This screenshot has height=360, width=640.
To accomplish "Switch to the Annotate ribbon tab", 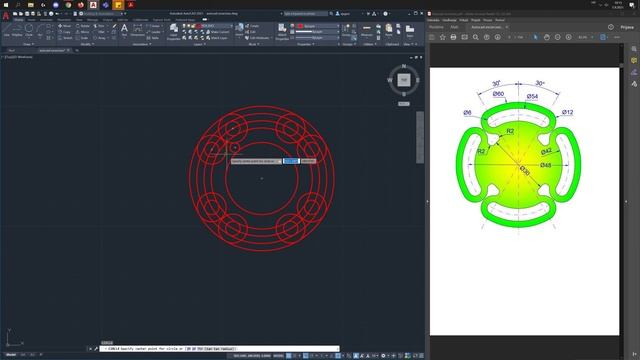I will click(x=46, y=20).
